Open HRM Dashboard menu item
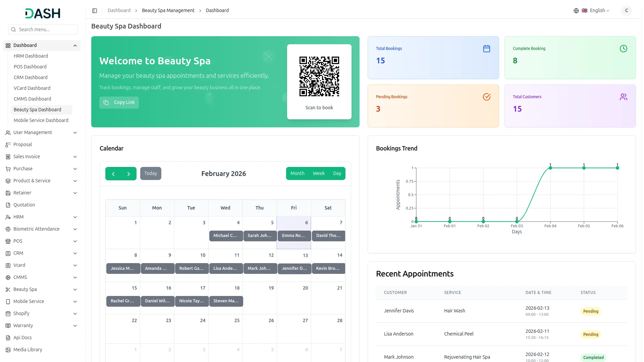The image size is (644, 362). click(31, 56)
